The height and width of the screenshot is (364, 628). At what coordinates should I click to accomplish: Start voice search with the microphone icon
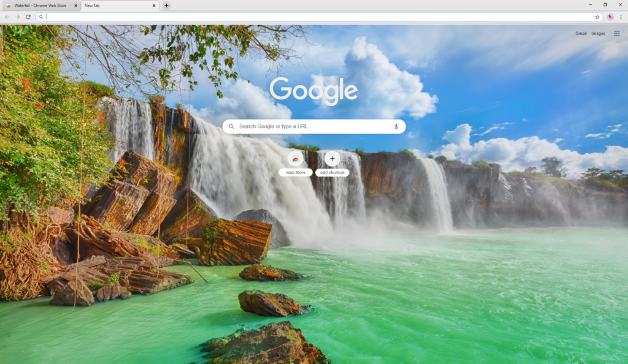coord(396,126)
